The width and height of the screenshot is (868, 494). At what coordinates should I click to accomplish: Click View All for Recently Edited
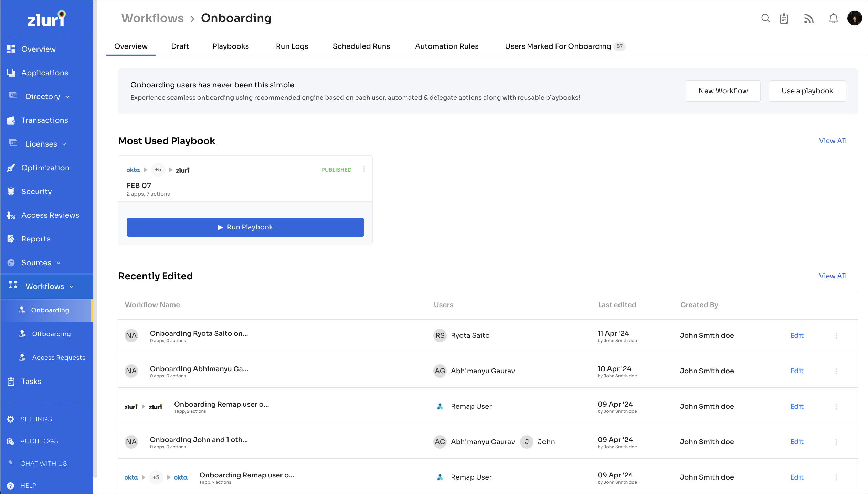pyautogui.click(x=832, y=276)
